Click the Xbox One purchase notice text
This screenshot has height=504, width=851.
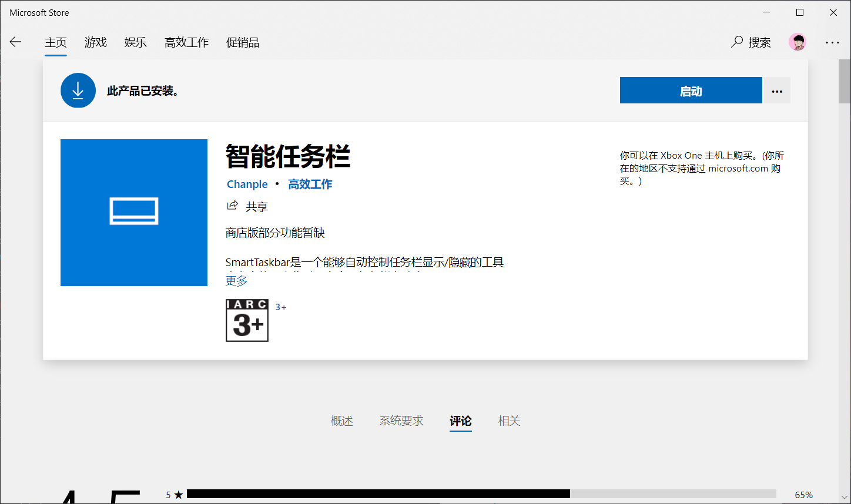[x=702, y=168]
